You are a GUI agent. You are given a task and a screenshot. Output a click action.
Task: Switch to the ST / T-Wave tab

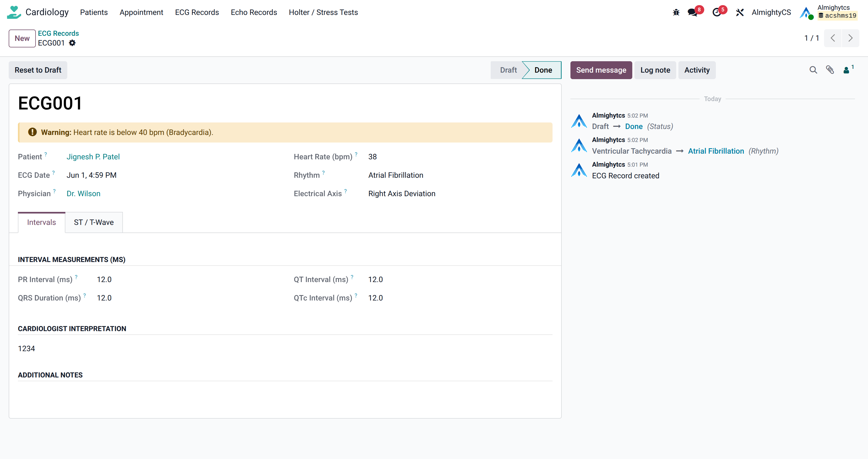(x=94, y=222)
